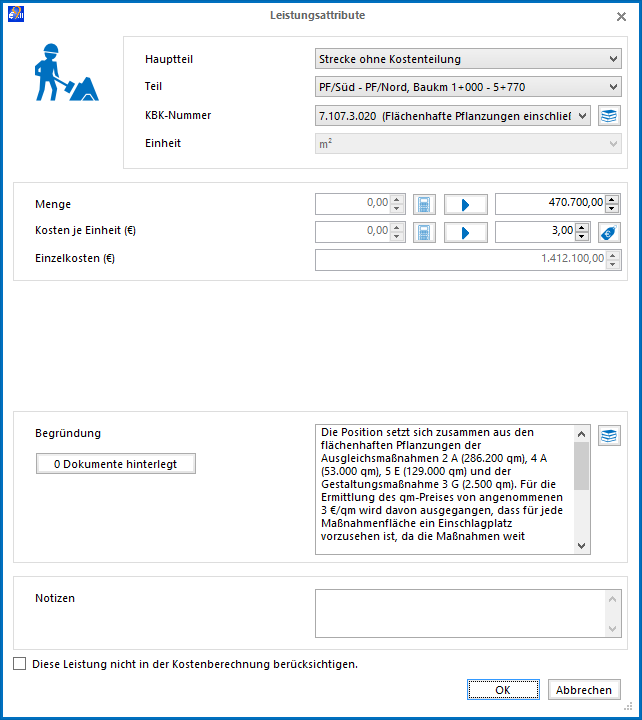Image resolution: width=642 pixels, height=720 pixels.
Task: Open the Begründung text catalog icon
Action: click(609, 435)
